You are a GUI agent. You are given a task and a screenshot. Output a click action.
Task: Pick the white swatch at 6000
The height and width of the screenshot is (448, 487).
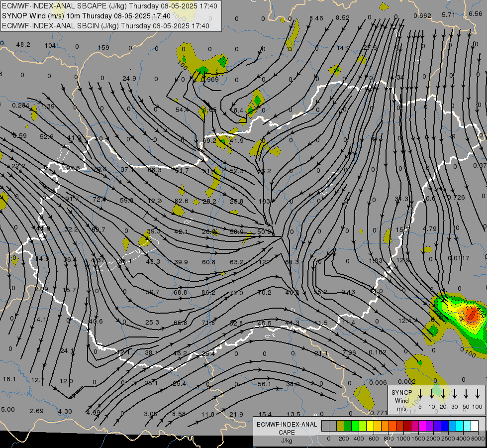tap(474, 426)
